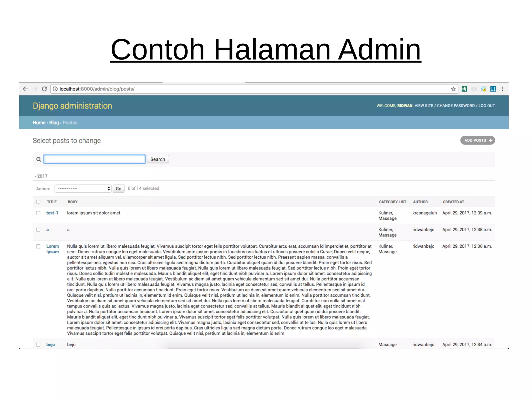Image resolution: width=532 pixels, height=399 pixels.
Task: Click the Title column header
Action: coord(52,202)
